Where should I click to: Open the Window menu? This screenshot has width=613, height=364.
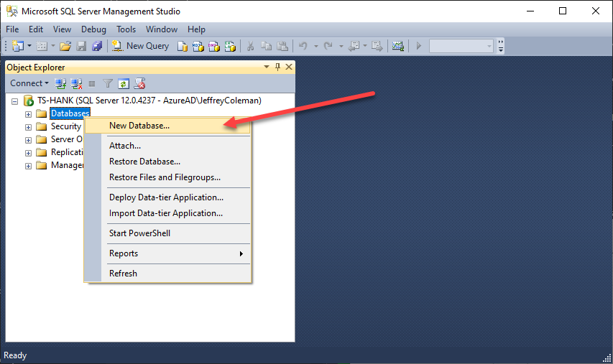point(162,29)
